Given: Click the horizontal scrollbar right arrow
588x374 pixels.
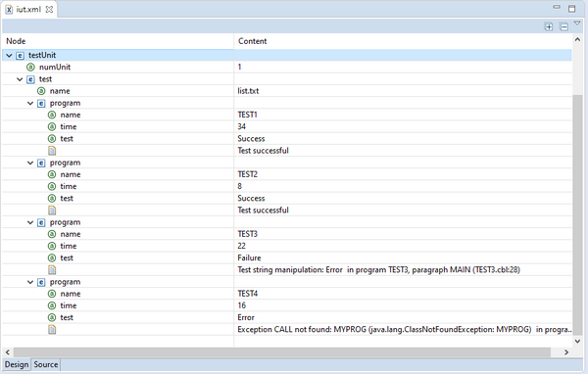Looking at the screenshot, I should 566,352.
